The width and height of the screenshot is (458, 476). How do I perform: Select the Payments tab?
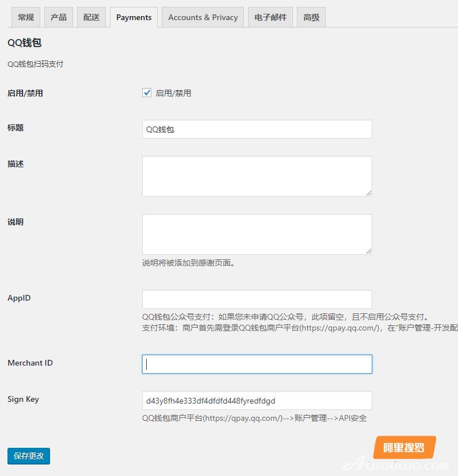tap(133, 17)
